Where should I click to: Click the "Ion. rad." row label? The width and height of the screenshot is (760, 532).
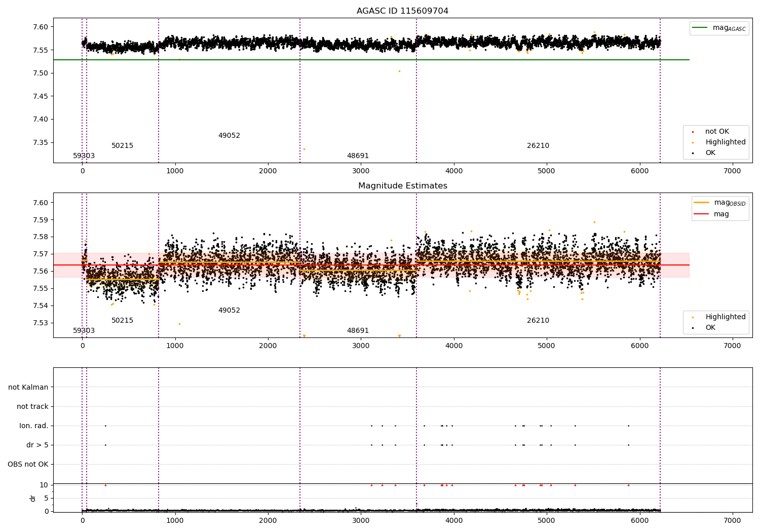34,426
